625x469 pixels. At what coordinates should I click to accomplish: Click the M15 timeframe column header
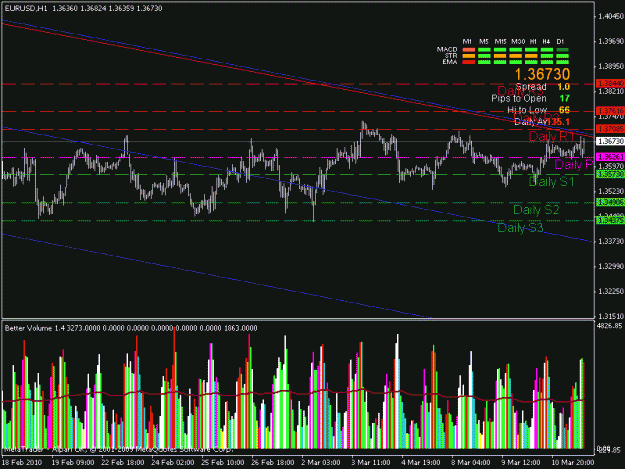[x=500, y=41]
